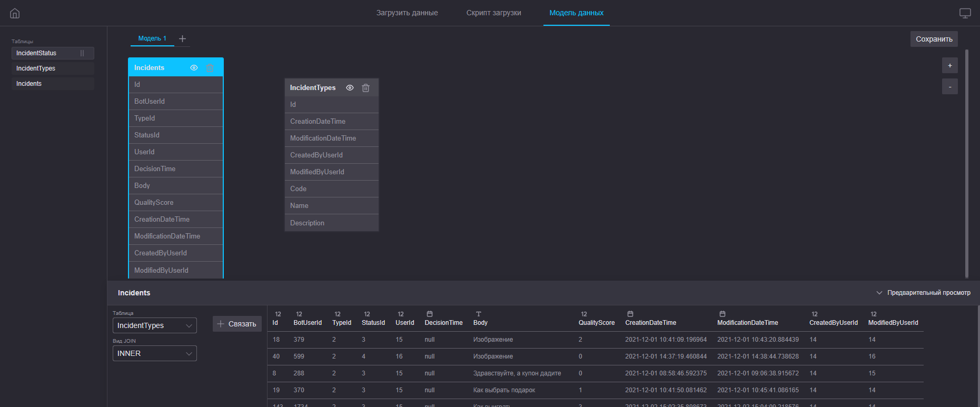Image resolution: width=980 pixels, height=407 pixels.
Task: Select Description field in IncidentTypes table
Action: coord(332,223)
